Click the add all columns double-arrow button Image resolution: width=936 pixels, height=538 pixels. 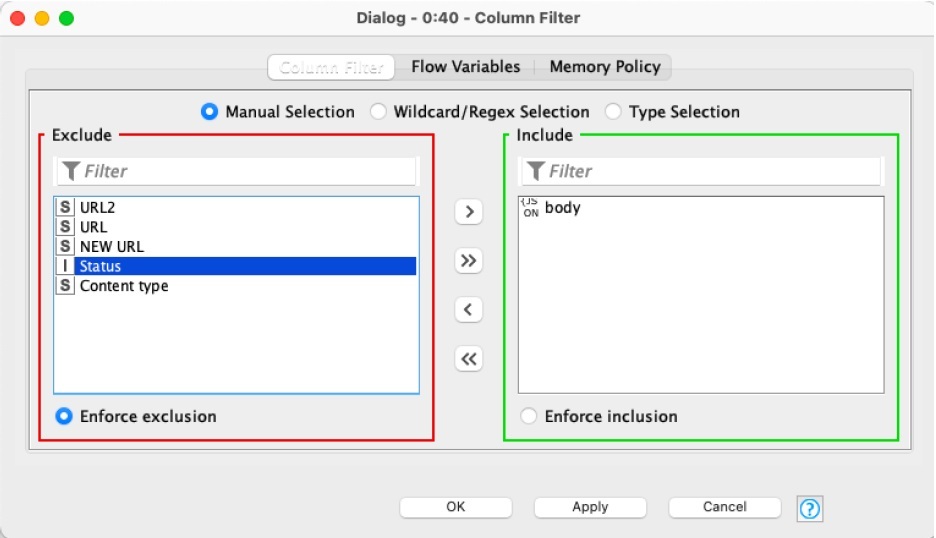[468, 261]
